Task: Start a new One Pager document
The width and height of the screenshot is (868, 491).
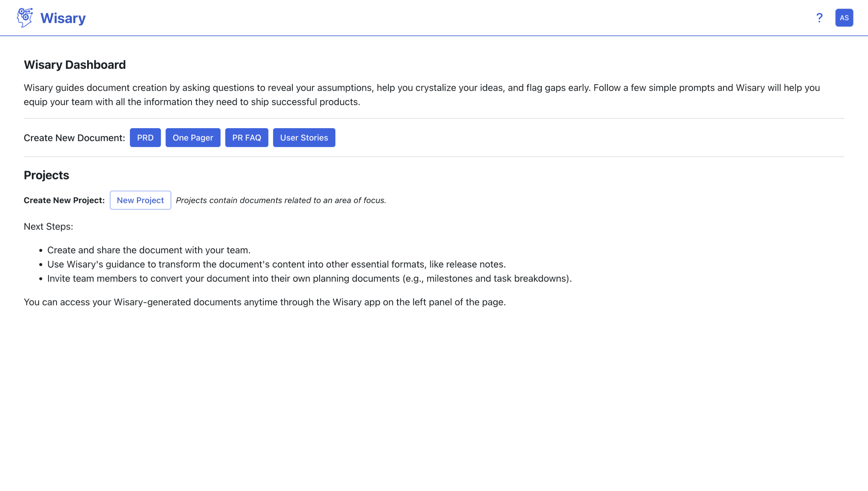Action: click(x=193, y=138)
